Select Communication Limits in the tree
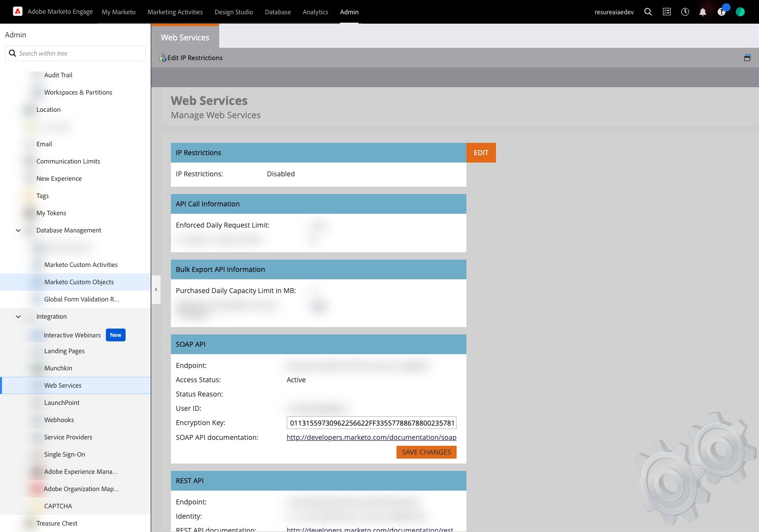 [68, 162]
